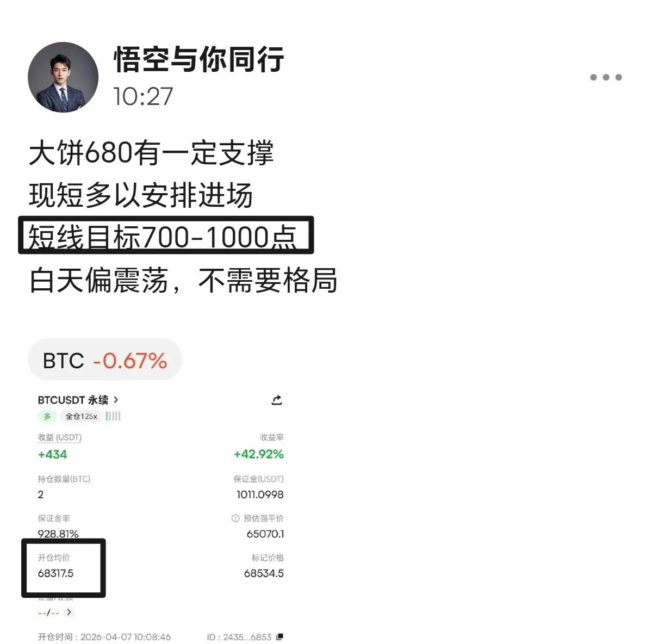Select the +42.92% return rate value

point(259,454)
